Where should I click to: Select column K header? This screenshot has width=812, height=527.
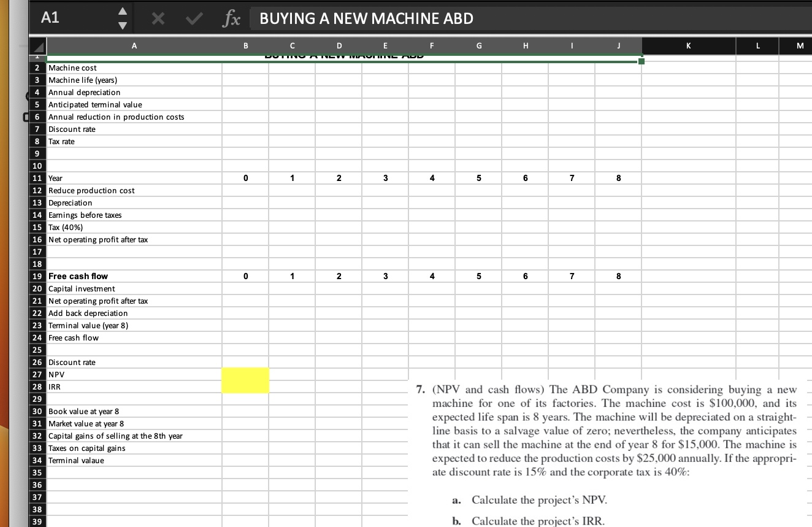688,46
